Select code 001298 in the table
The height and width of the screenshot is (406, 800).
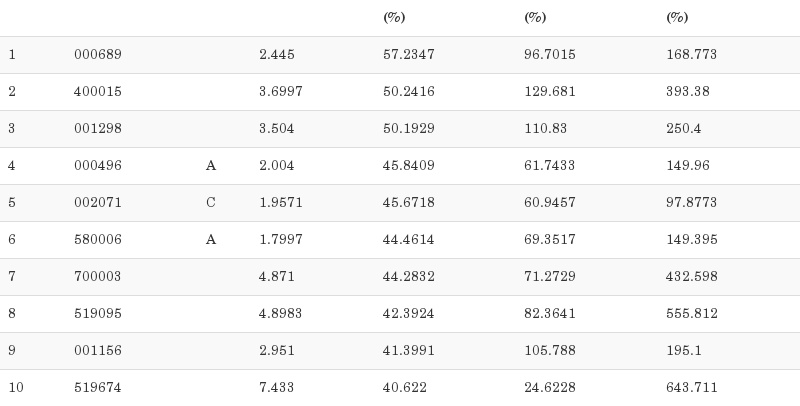pyautogui.click(x=97, y=129)
